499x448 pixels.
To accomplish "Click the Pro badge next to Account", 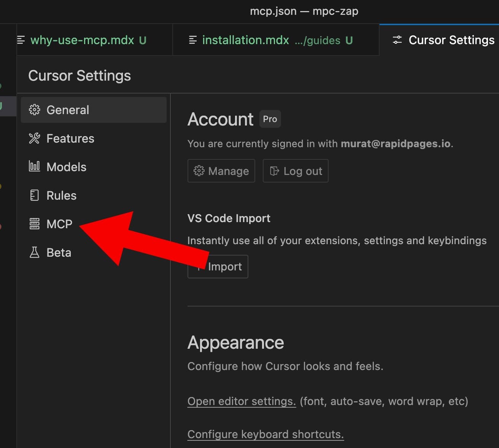I will click(270, 119).
